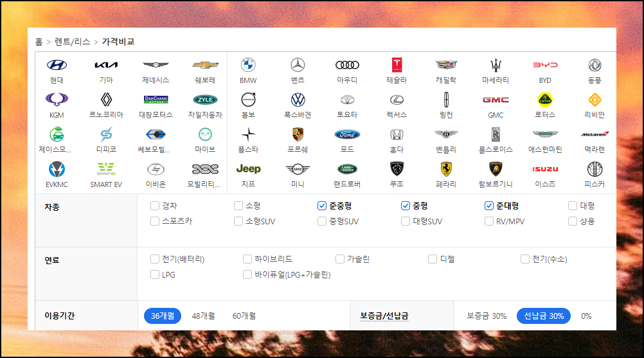This screenshot has height=358, width=644.
Task: Check the 소형 vehicle type box
Action: tap(238, 206)
